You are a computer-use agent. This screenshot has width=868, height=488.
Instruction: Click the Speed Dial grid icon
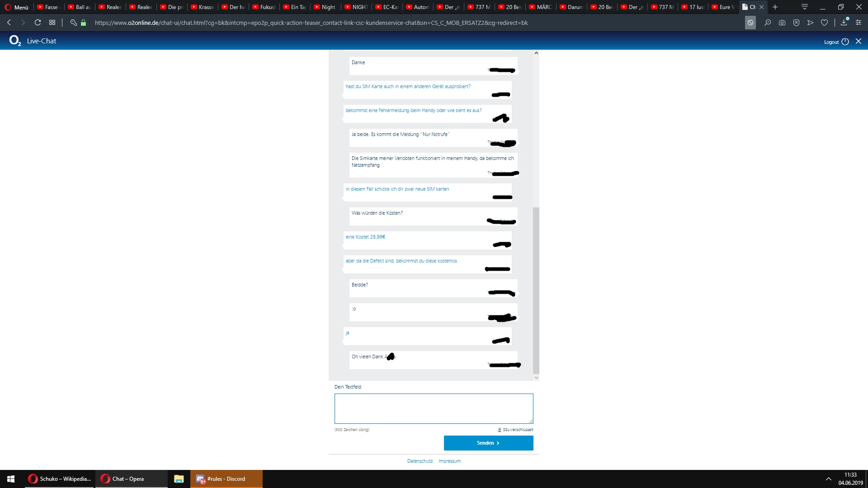[x=52, y=23]
